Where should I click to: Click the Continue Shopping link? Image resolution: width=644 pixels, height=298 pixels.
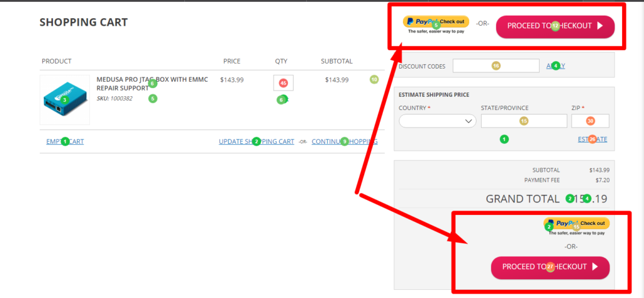point(345,141)
